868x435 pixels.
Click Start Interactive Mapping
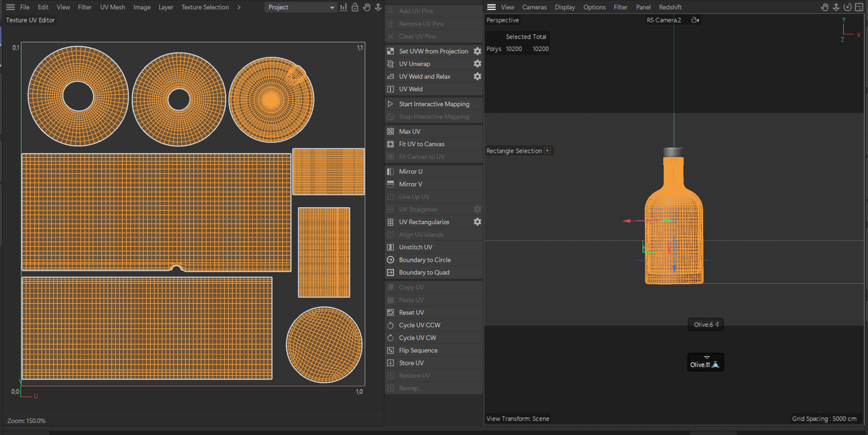click(x=434, y=104)
